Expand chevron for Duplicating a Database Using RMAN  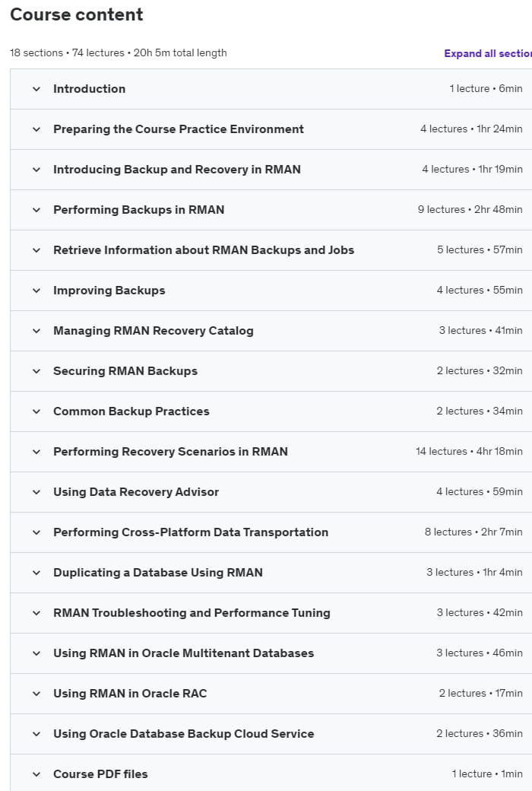(36, 573)
